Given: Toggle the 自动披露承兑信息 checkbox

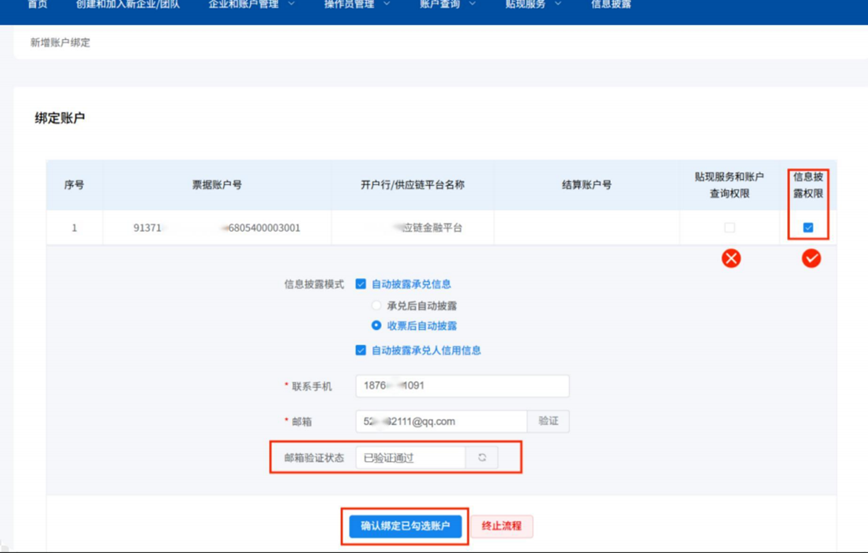Looking at the screenshot, I should click(361, 284).
